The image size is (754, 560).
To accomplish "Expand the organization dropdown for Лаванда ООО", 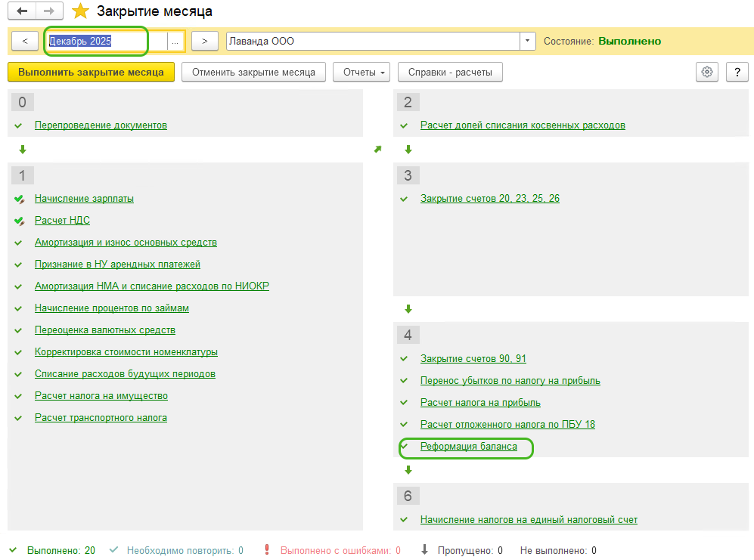I will tap(527, 41).
